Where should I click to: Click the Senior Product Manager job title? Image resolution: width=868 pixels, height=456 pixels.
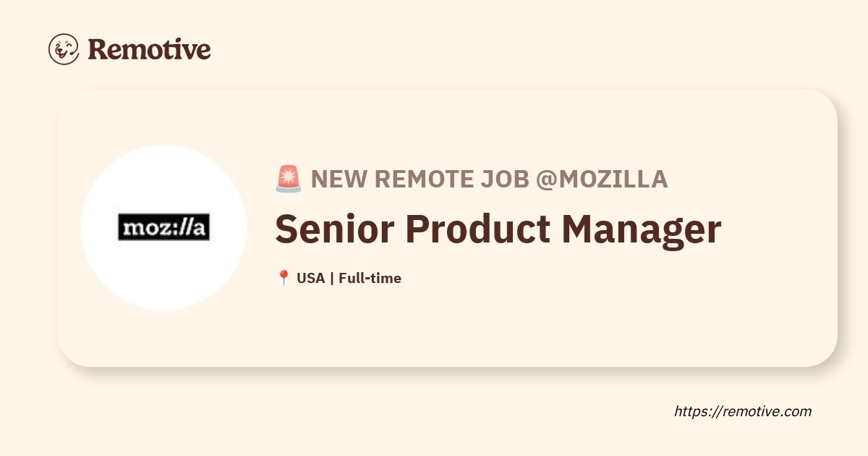[x=498, y=229]
